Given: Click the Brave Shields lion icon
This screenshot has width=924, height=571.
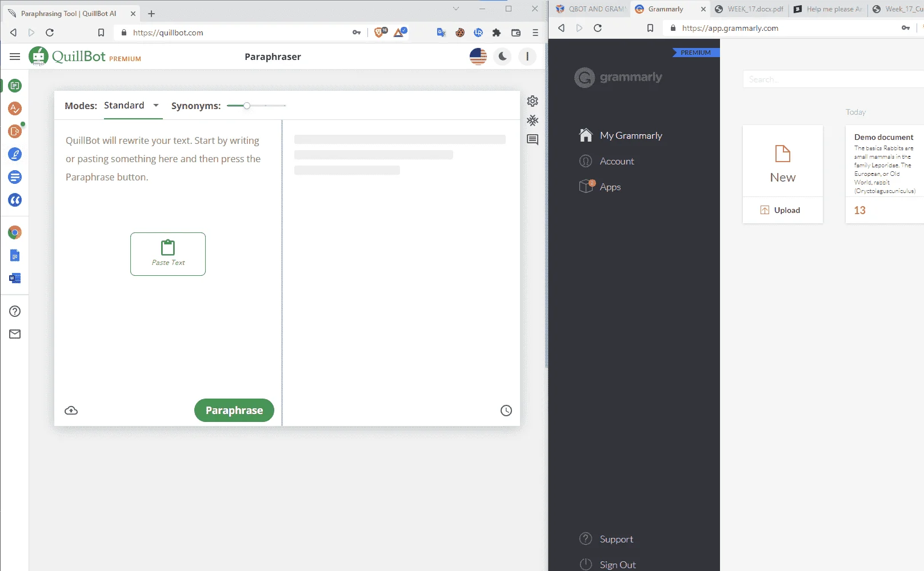Looking at the screenshot, I should (x=380, y=33).
